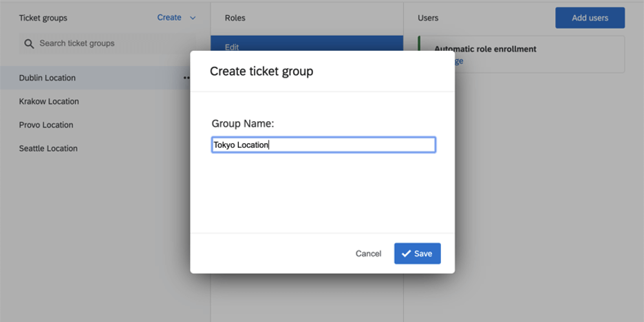Click inside the Group Name text field
644x322 pixels.
[x=323, y=144]
